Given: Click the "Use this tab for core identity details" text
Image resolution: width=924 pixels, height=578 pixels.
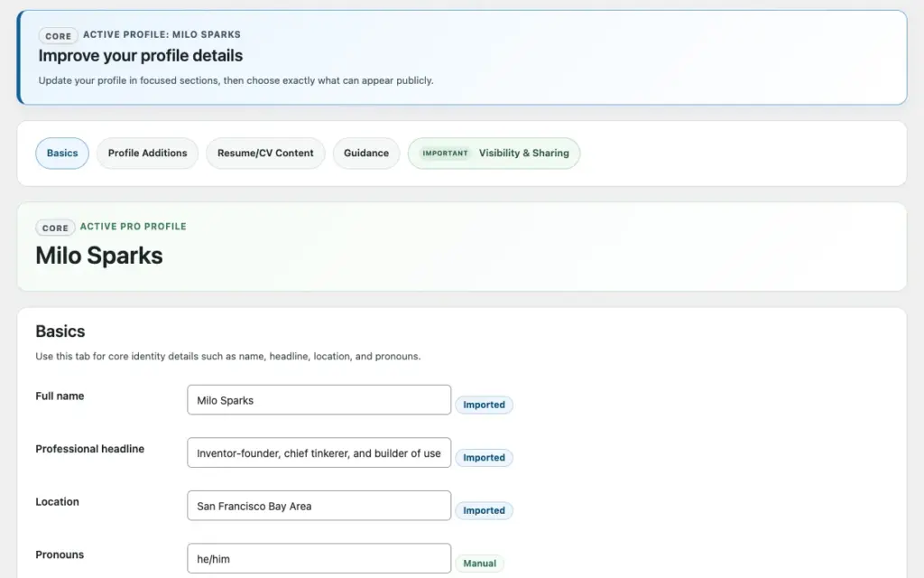Looking at the screenshot, I should point(228,356).
